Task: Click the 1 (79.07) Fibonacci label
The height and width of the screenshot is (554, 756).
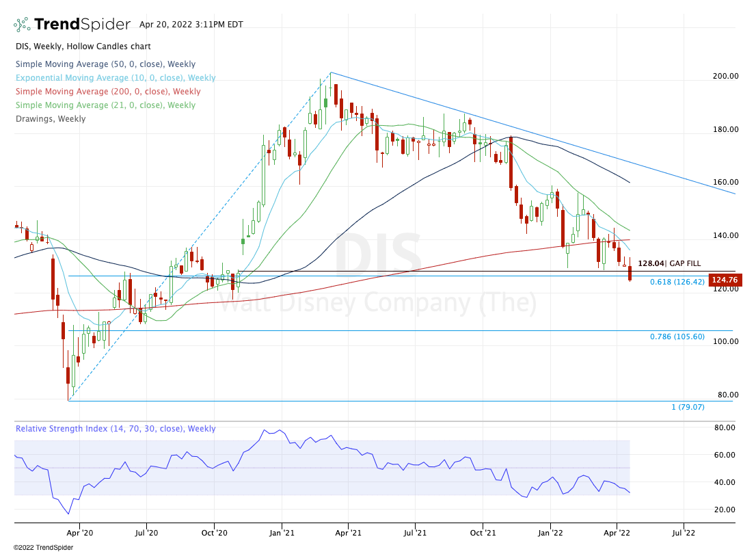Action: pos(688,407)
